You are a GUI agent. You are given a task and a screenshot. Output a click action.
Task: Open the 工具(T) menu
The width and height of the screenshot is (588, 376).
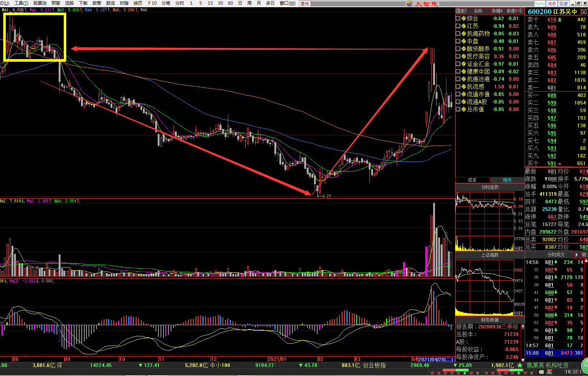21,3
